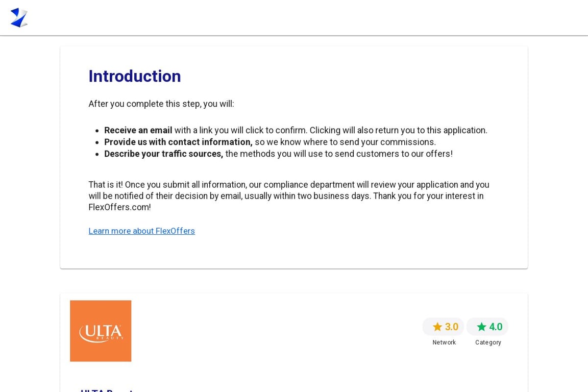Click the top white navigation bar
Viewport: 588px width, 392px height.
[x=294, y=17]
